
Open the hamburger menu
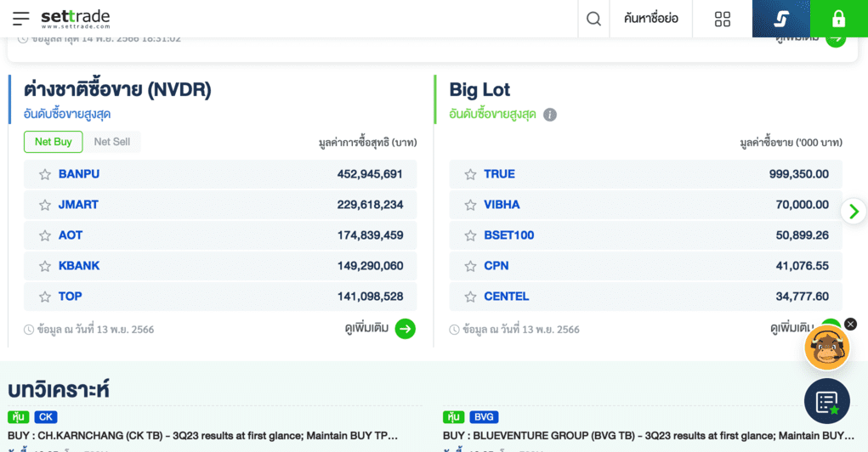[20, 19]
